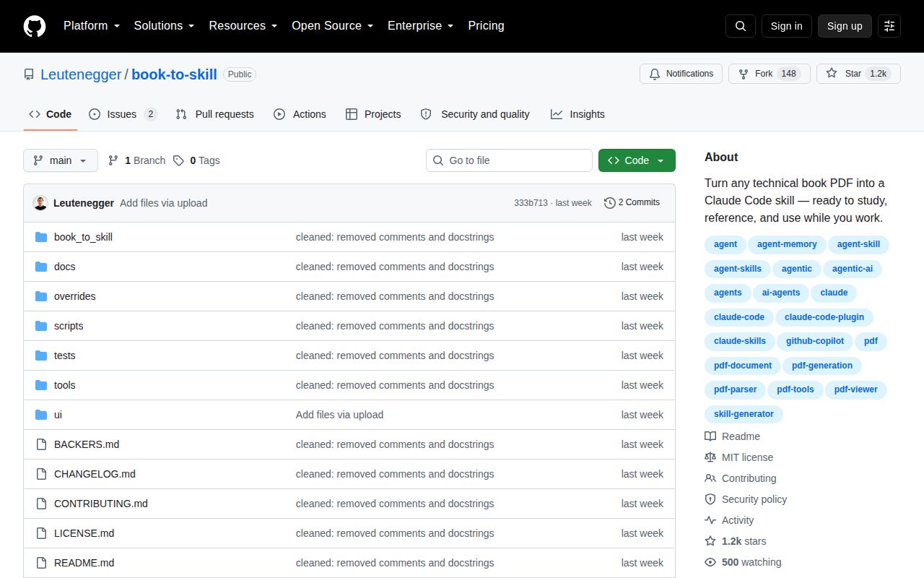Click Leutenegger's avatar in commit bar
Screen dimensions: 924x578
point(40,203)
